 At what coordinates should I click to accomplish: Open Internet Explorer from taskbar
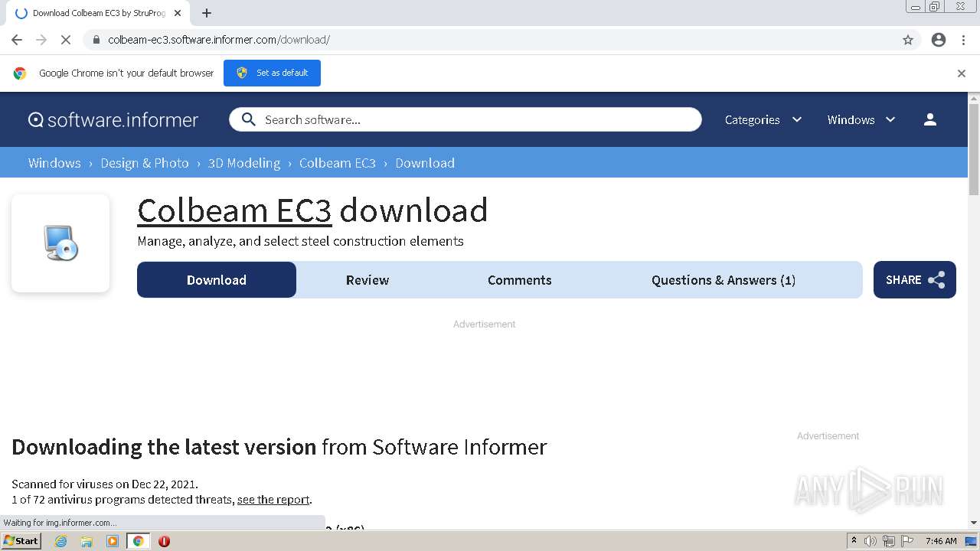coord(61,541)
